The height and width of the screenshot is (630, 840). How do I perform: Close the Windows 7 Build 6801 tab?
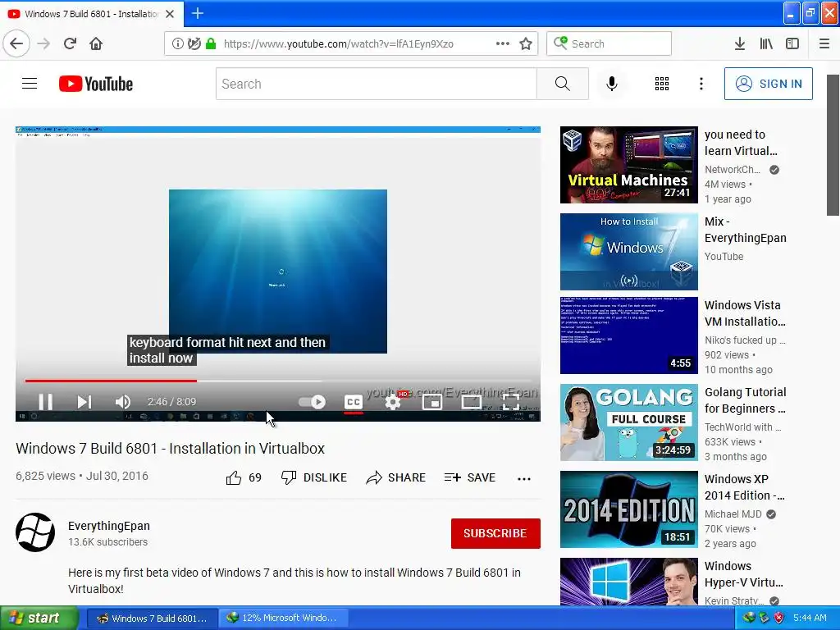170,14
